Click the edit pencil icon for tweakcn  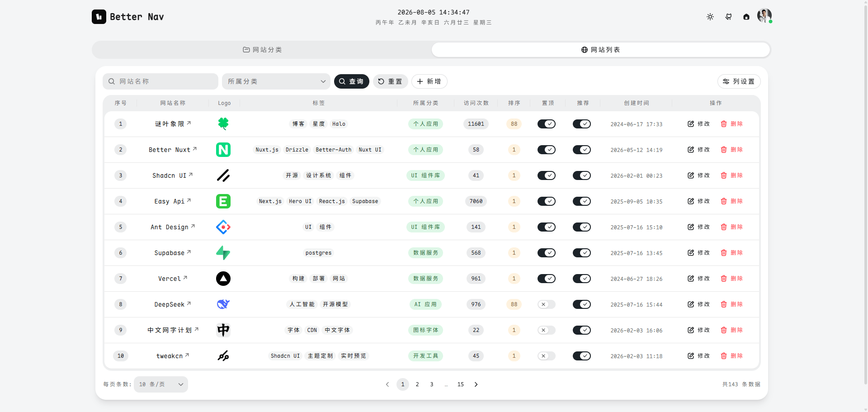pyautogui.click(x=691, y=356)
